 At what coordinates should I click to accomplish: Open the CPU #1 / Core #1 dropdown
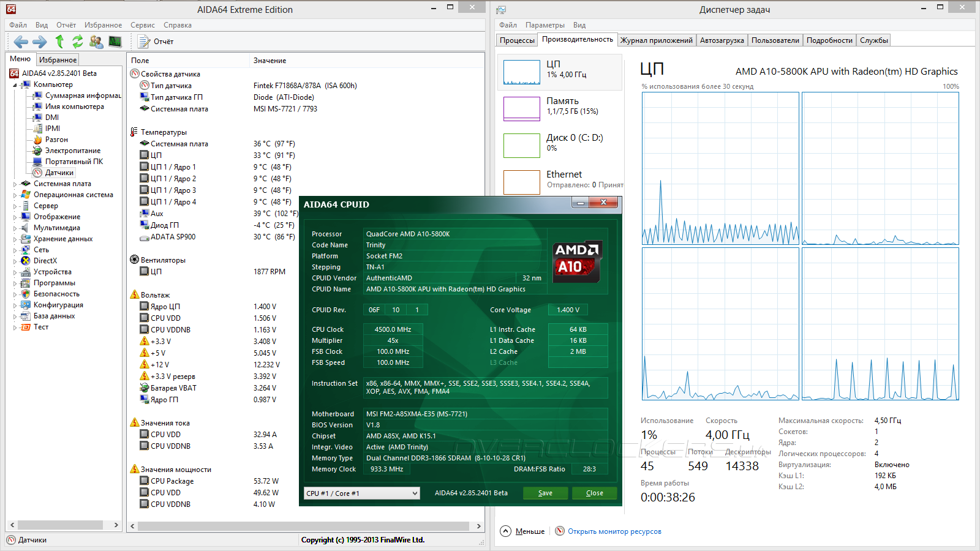click(362, 493)
